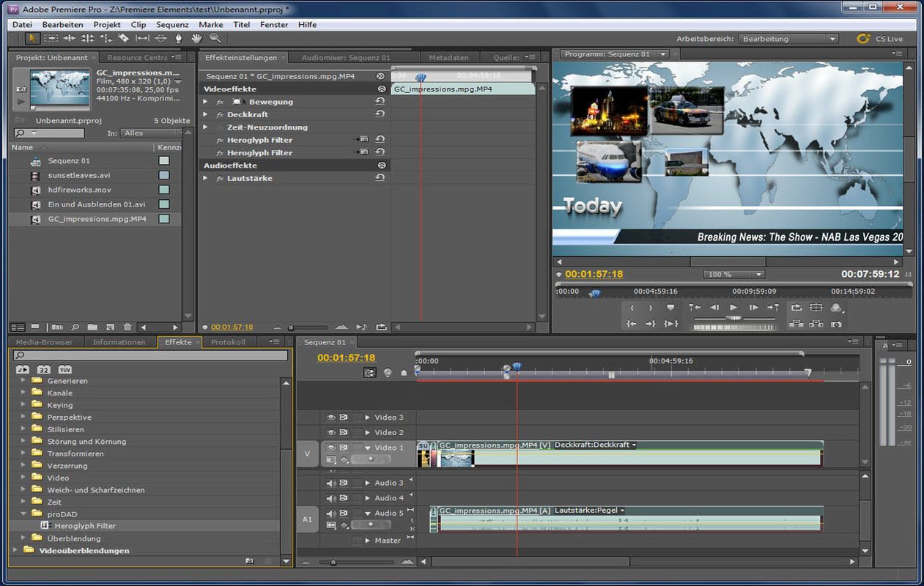Viewport: 924px width, 586px height.
Task: Select the Ripple Edit tool
Action: click(x=70, y=38)
